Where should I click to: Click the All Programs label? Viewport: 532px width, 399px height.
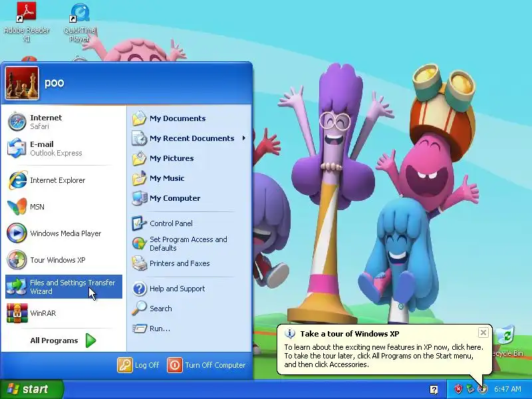click(x=54, y=340)
